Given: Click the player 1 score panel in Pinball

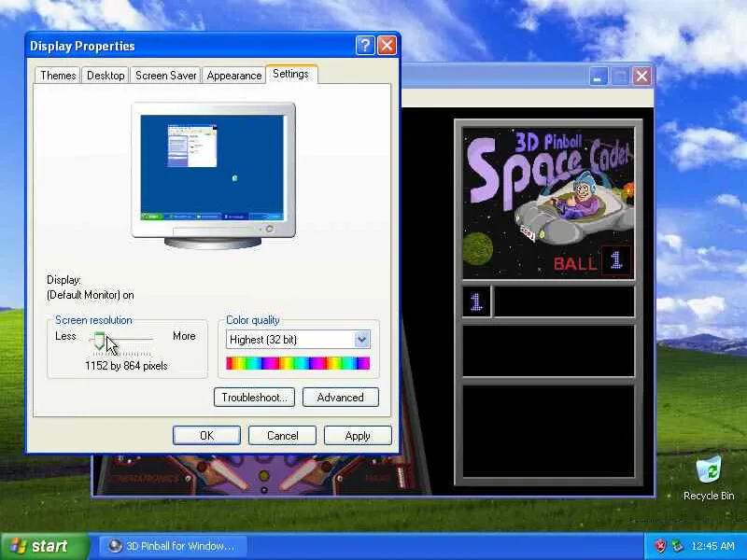Looking at the screenshot, I should pos(548,301).
